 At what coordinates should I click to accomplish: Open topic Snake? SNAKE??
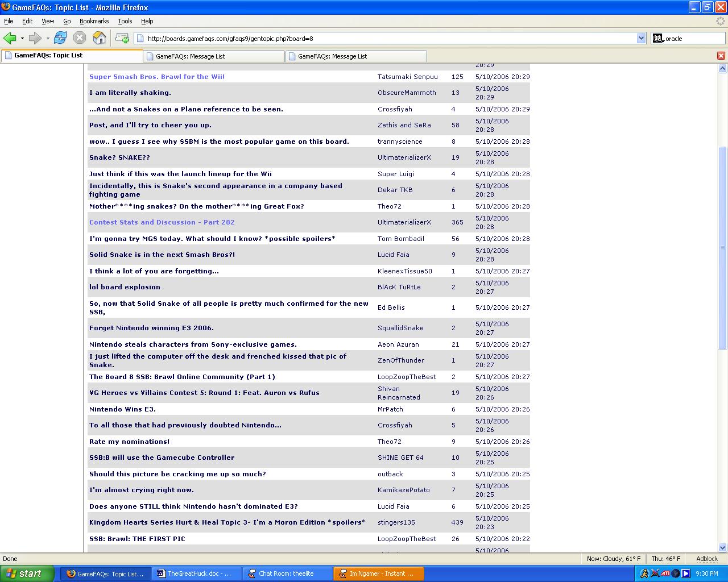point(119,157)
